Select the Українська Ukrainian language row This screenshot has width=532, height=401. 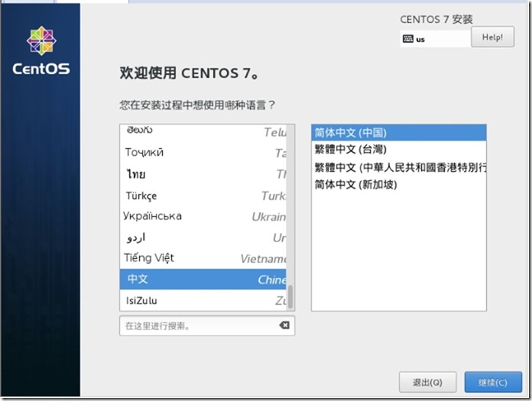pyautogui.click(x=203, y=216)
